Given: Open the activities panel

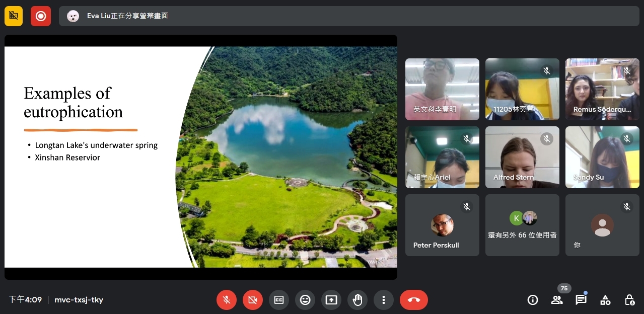Looking at the screenshot, I should click(605, 300).
